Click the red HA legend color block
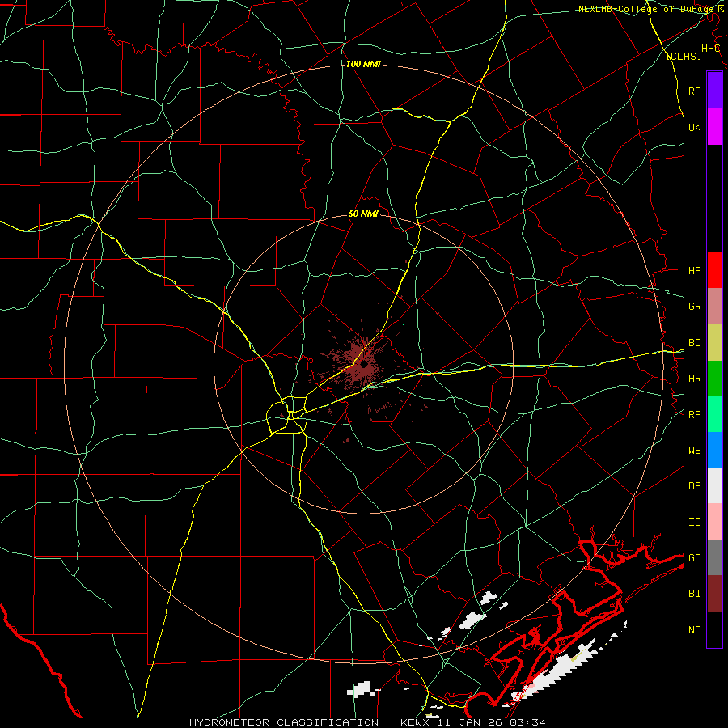 714,270
